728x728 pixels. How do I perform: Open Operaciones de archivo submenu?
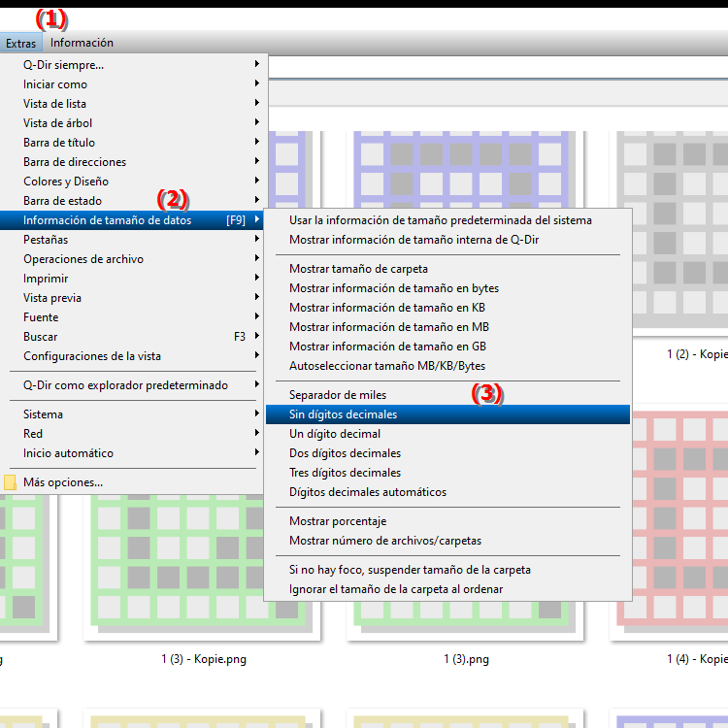coord(133,259)
